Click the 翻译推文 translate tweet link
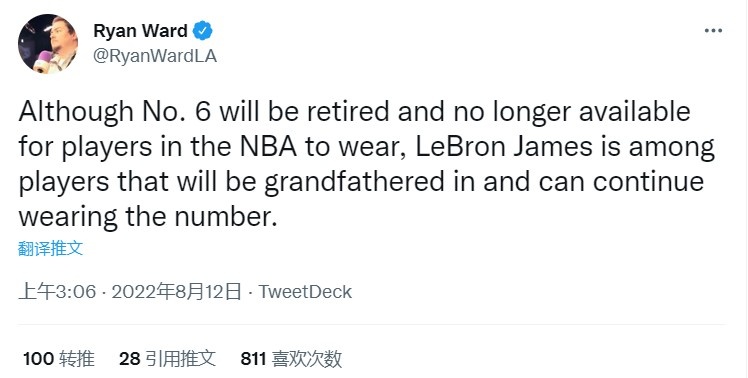 click(51, 248)
